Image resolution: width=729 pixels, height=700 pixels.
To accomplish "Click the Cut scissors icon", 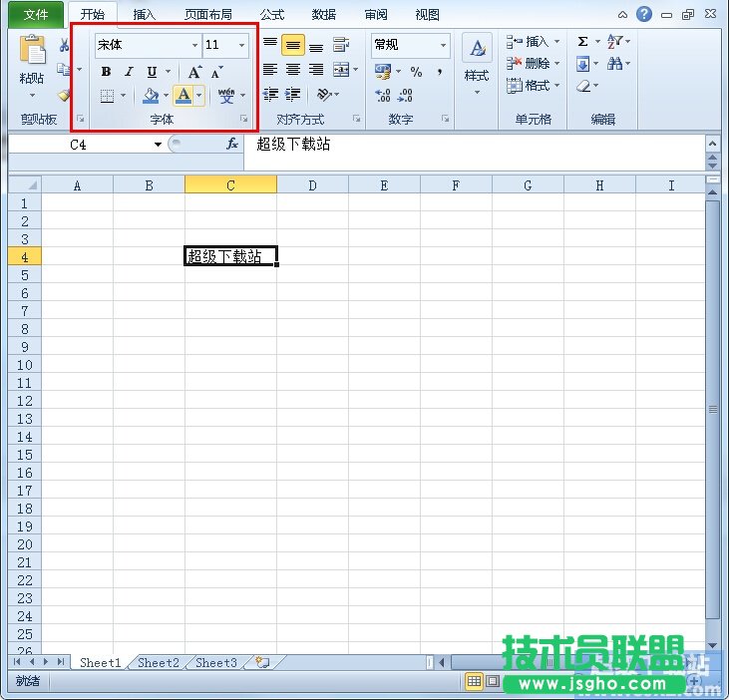I will [x=64, y=45].
